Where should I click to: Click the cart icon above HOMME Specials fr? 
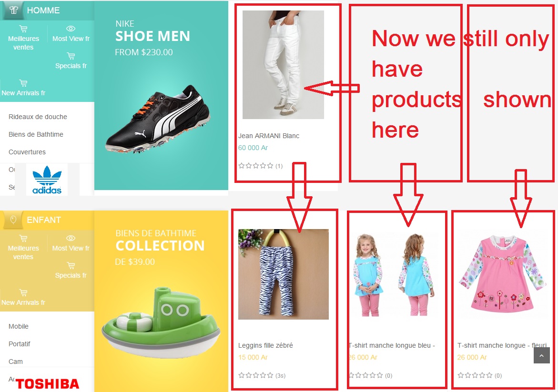click(71, 56)
